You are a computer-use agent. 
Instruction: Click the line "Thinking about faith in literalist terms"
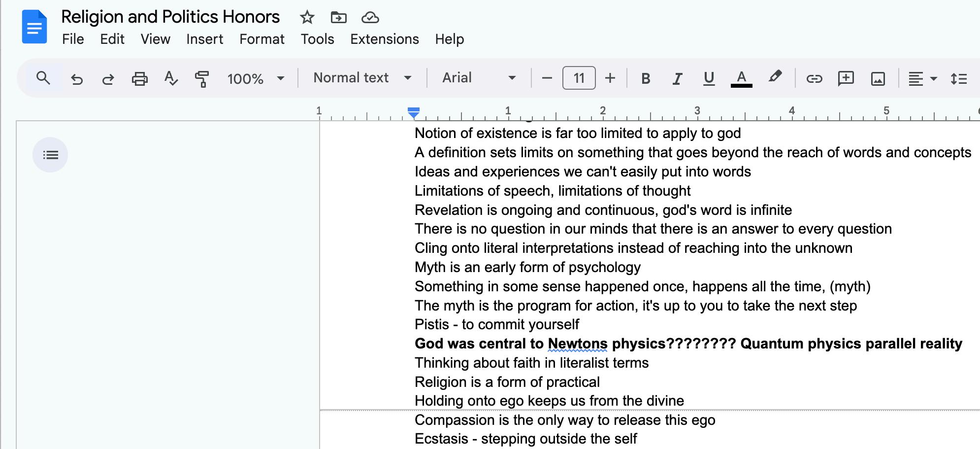click(532, 363)
